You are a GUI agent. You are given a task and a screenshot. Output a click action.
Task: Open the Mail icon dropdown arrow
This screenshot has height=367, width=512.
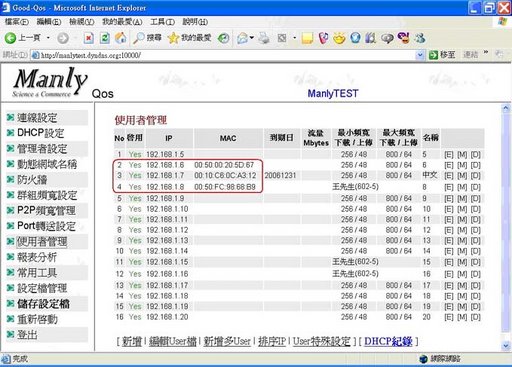coord(252,38)
